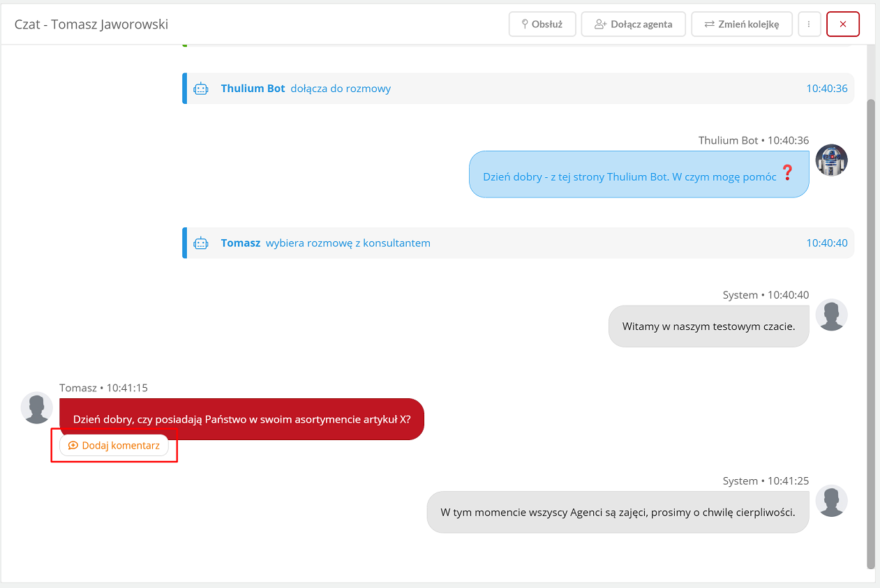Add a comment via Dodaj komentarz

pos(114,445)
